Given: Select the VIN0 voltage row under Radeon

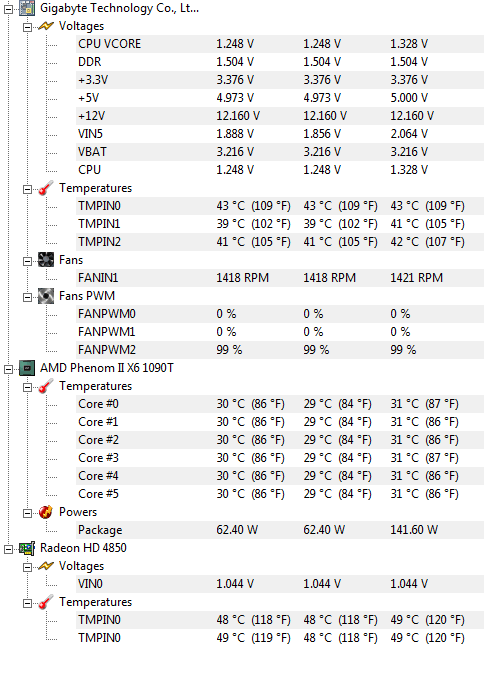Looking at the screenshot, I should 280,584.
